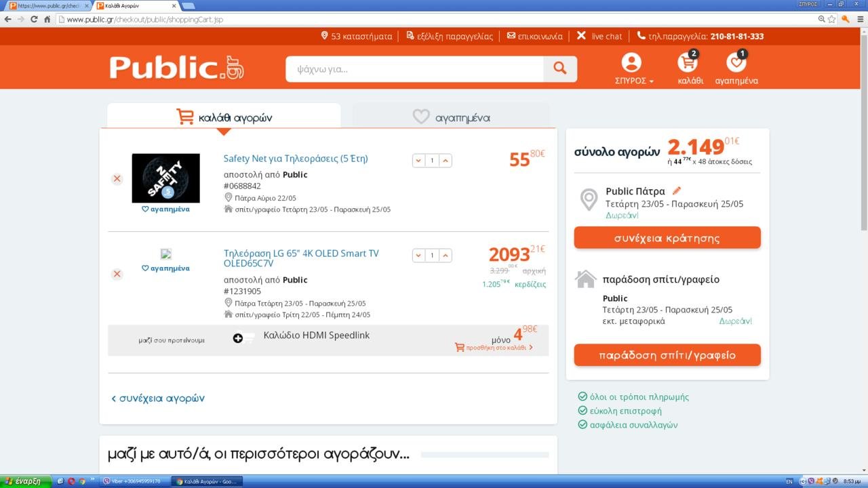Click 'Καλώδιο HDMI Speedlink' suggestion text
The width and height of the screenshot is (868, 488).
coord(316,335)
